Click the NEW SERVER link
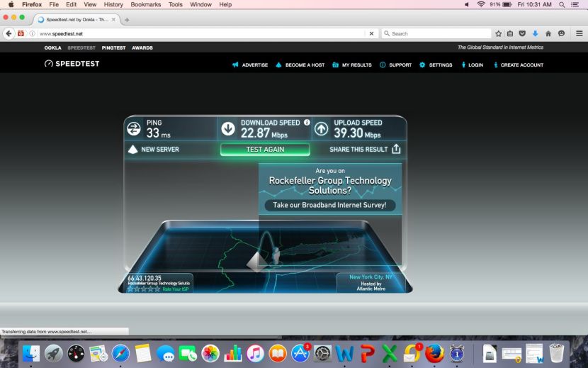 coord(159,150)
